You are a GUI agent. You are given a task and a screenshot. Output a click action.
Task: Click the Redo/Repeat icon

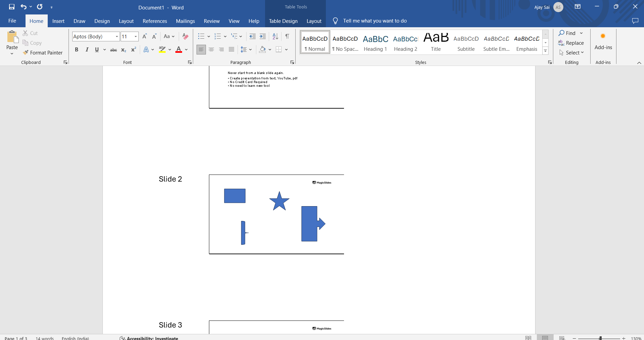(40, 7)
